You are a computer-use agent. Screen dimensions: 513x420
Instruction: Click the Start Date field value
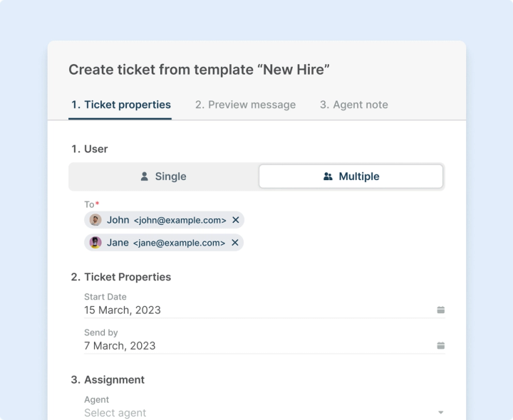pos(123,310)
